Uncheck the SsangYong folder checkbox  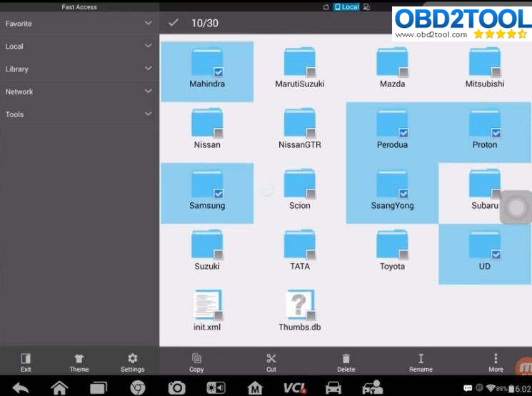click(x=403, y=193)
